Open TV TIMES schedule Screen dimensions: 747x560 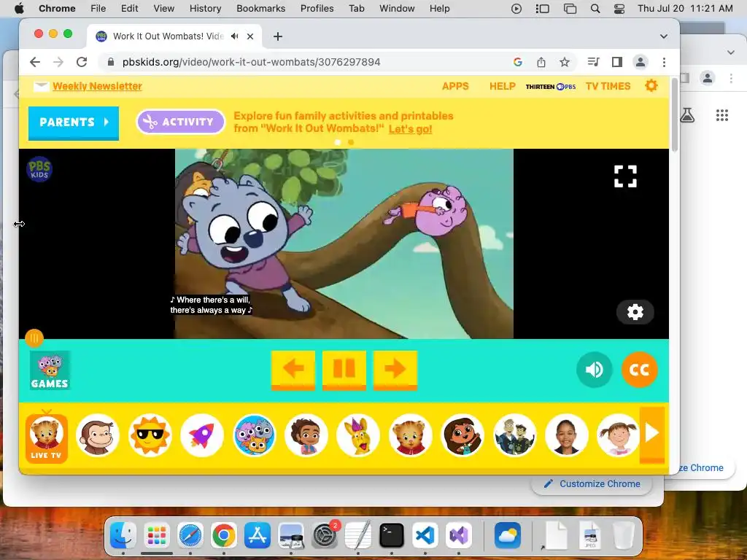pos(608,86)
